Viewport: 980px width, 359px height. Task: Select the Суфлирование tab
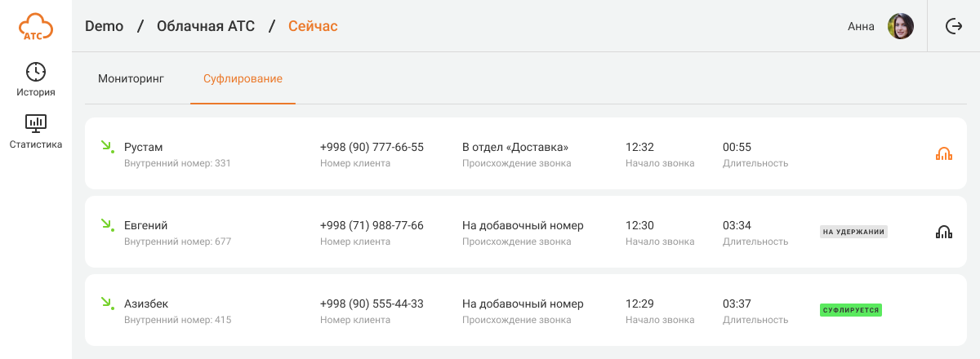pos(243,79)
